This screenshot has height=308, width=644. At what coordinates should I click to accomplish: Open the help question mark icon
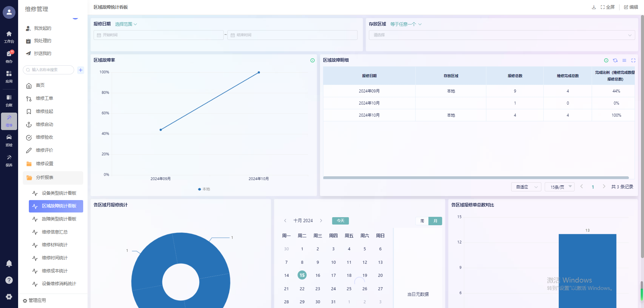coord(9,280)
